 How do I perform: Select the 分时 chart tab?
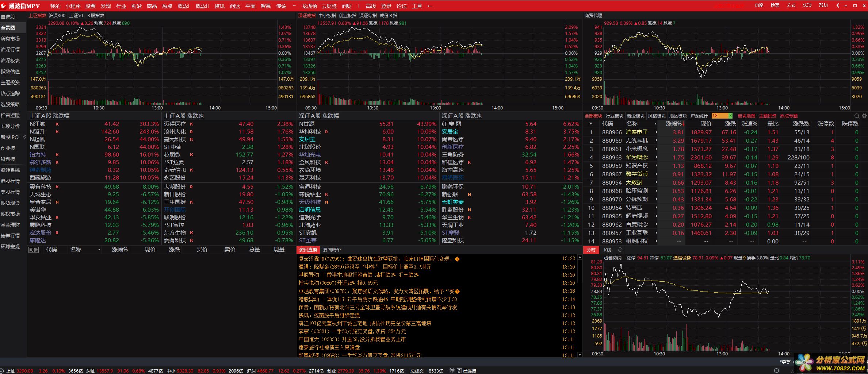(591, 250)
